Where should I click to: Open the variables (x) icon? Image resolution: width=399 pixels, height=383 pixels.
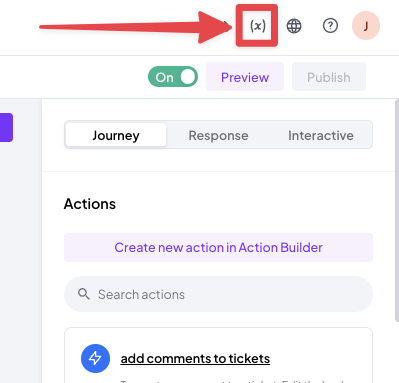[257, 26]
